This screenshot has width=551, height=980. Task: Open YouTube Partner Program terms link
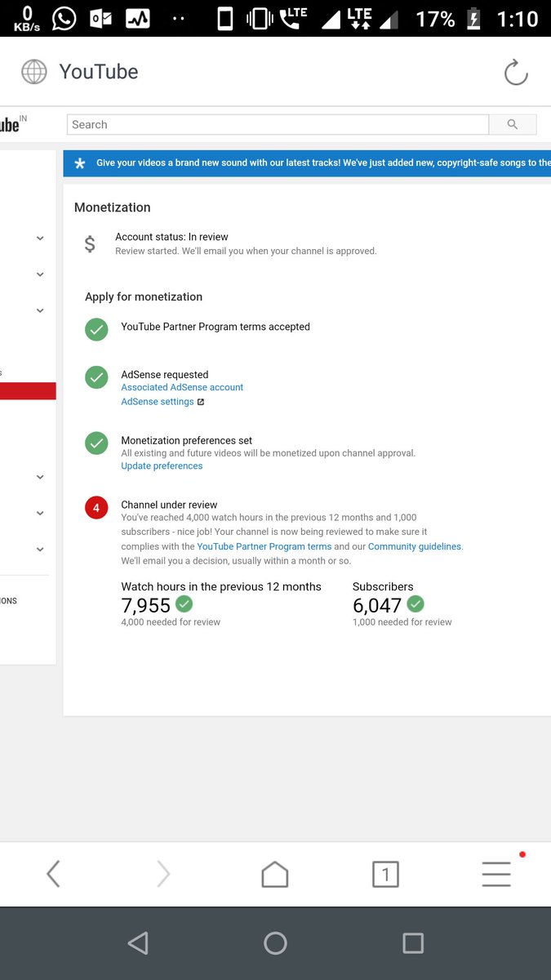pyautogui.click(x=264, y=546)
